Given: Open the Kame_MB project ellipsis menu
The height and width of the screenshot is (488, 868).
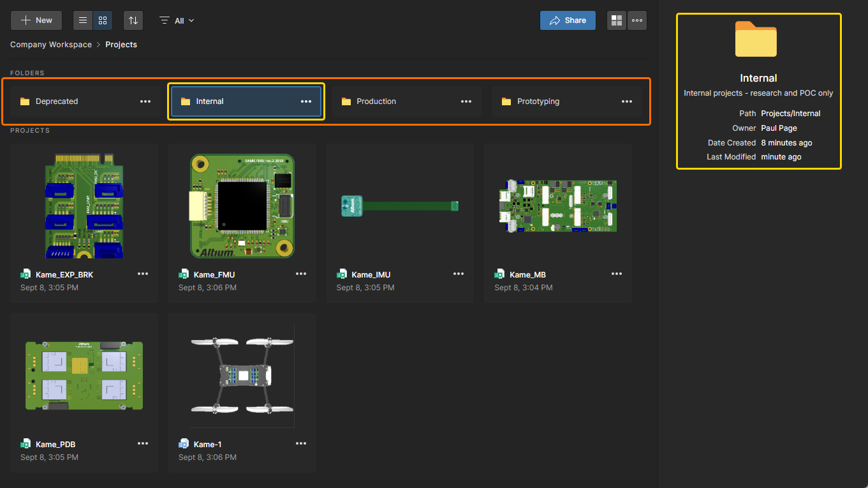Looking at the screenshot, I should (x=617, y=274).
